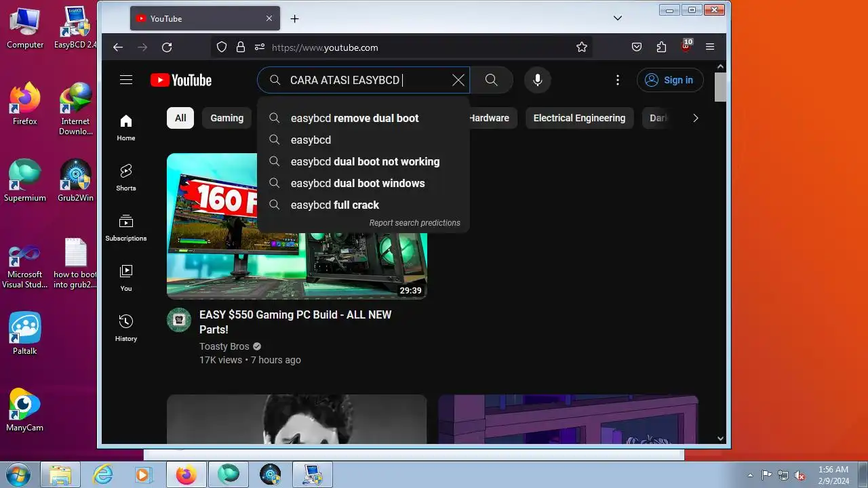
Task: Open a new browser tab
Action: pyautogui.click(x=294, y=19)
